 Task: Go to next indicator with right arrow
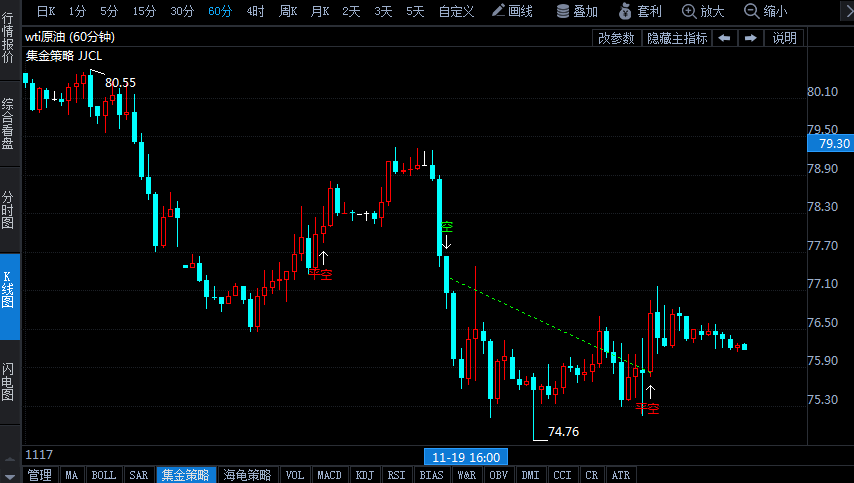751,38
